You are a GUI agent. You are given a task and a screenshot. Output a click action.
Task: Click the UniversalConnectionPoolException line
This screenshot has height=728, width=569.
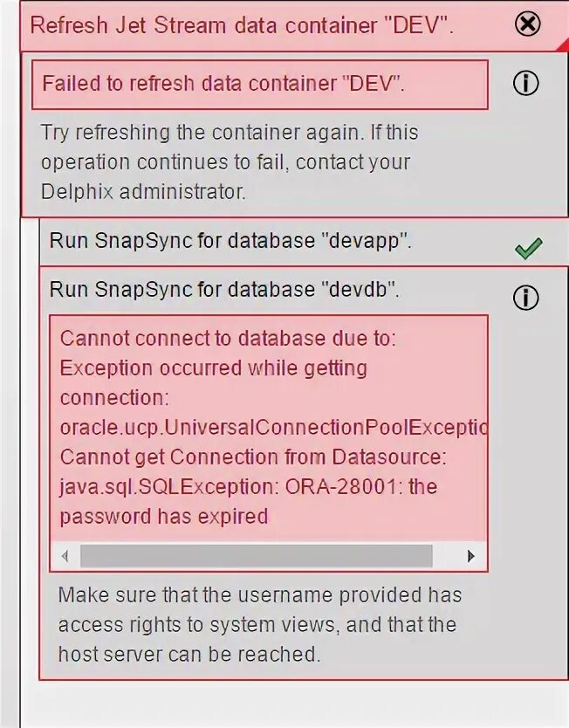[272, 428]
